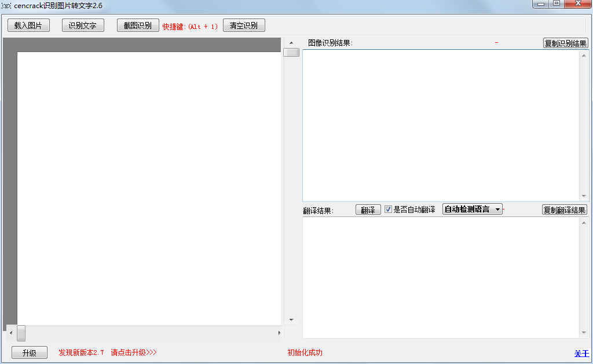Click the 请点击升级>>> update link

[x=132, y=352]
